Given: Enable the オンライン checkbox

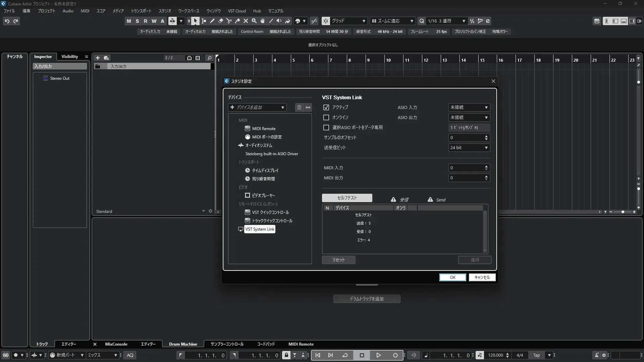Looking at the screenshot, I should pyautogui.click(x=326, y=118).
